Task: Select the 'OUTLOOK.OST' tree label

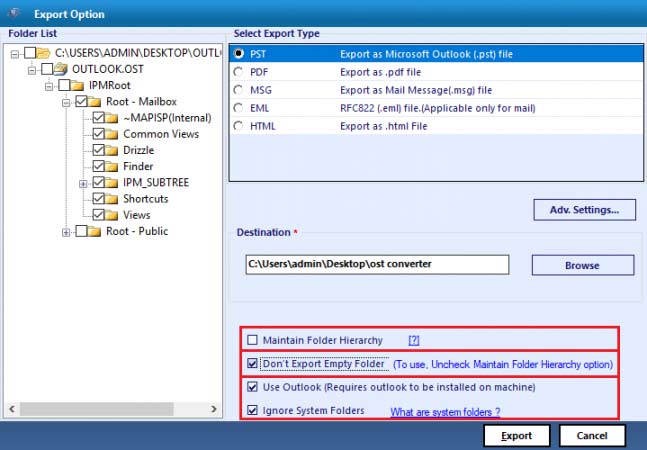Action: pos(108,69)
